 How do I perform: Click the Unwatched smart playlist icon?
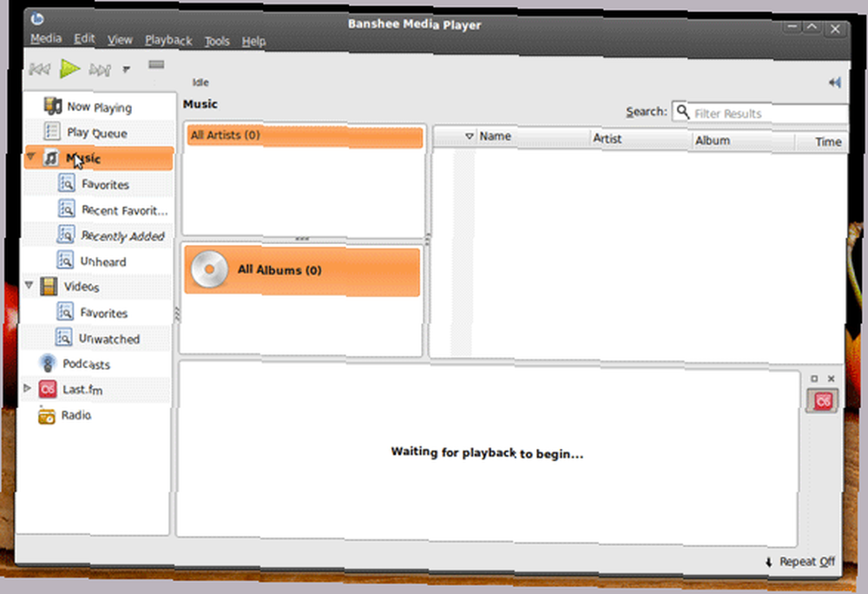click(x=63, y=337)
